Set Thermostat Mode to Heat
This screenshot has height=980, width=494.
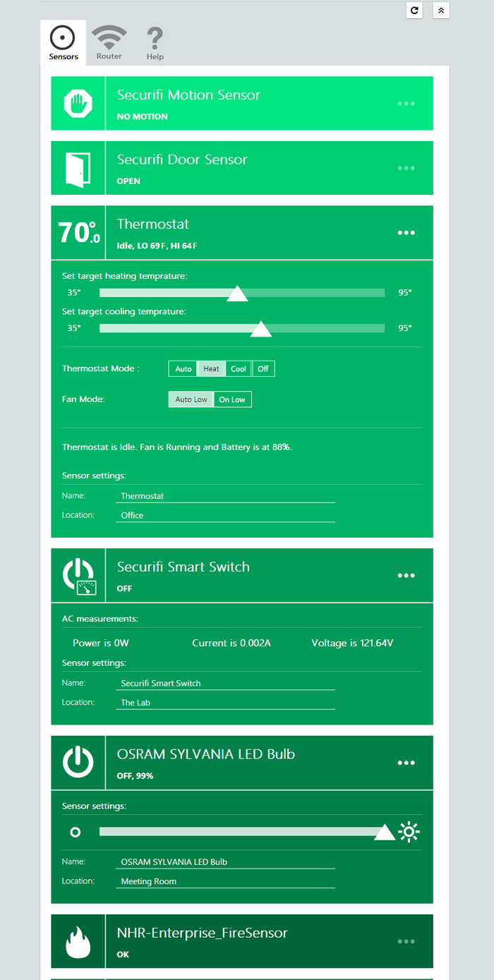211,369
